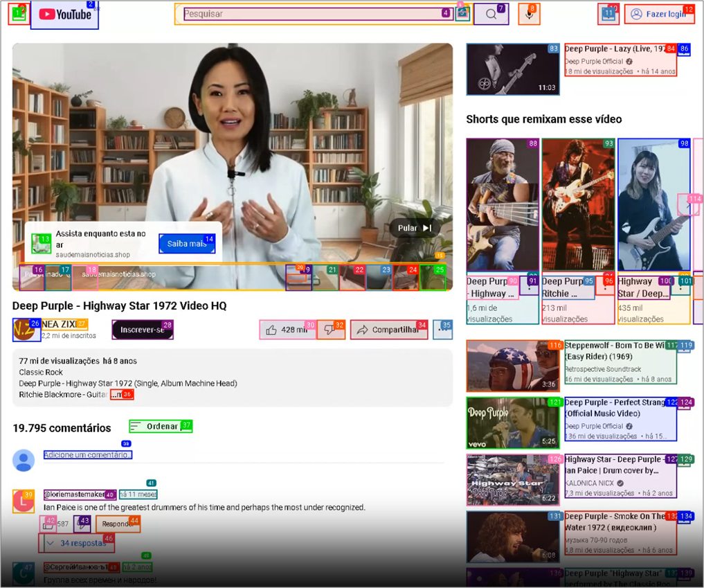Viewport: 704px width, 588px height.
Task: Click the há 11 meses comment timestamp
Action: click(138, 495)
